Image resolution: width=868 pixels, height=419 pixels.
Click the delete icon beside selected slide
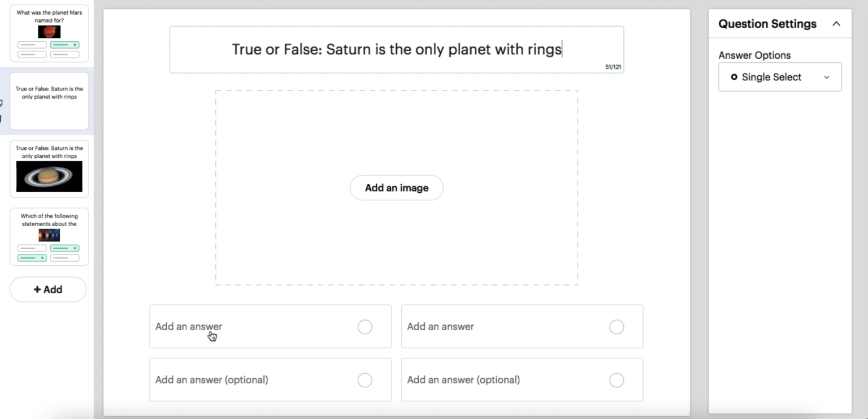tap(2, 118)
